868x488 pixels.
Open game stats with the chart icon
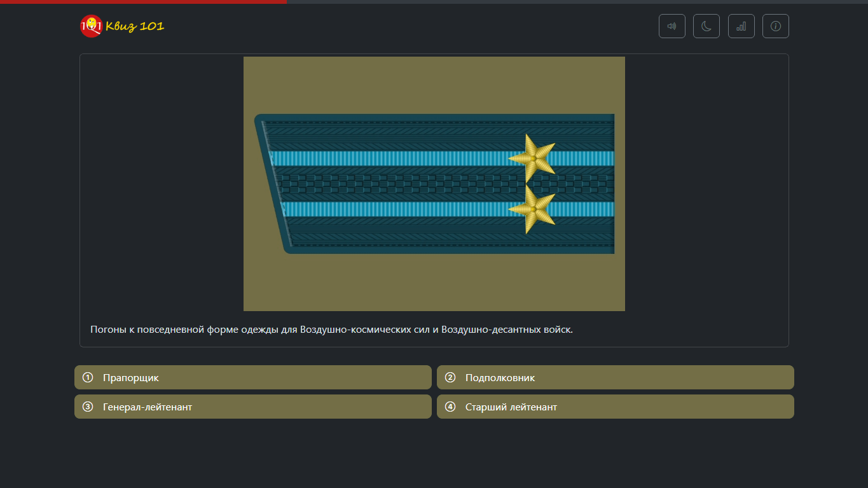coord(741,25)
